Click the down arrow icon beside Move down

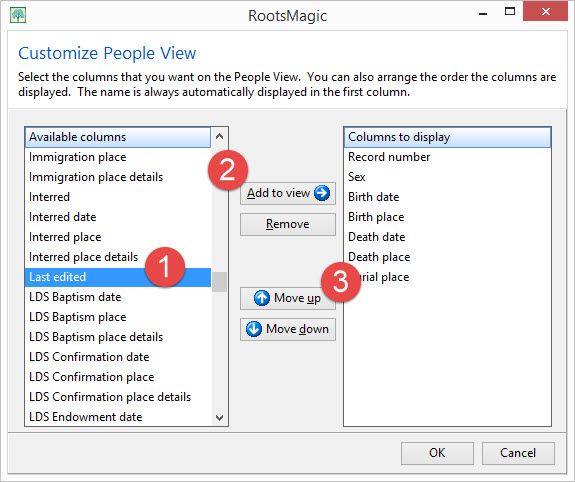pyautogui.click(x=254, y=329)
